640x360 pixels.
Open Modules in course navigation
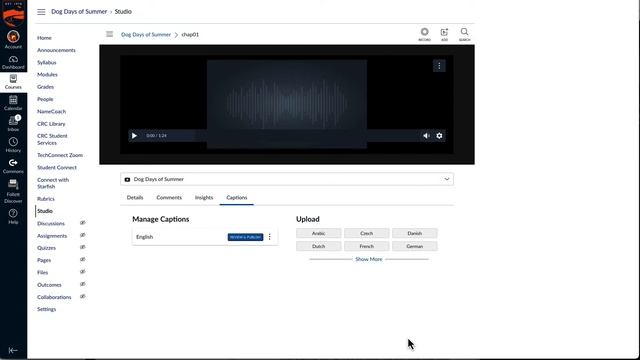(47, 75)
